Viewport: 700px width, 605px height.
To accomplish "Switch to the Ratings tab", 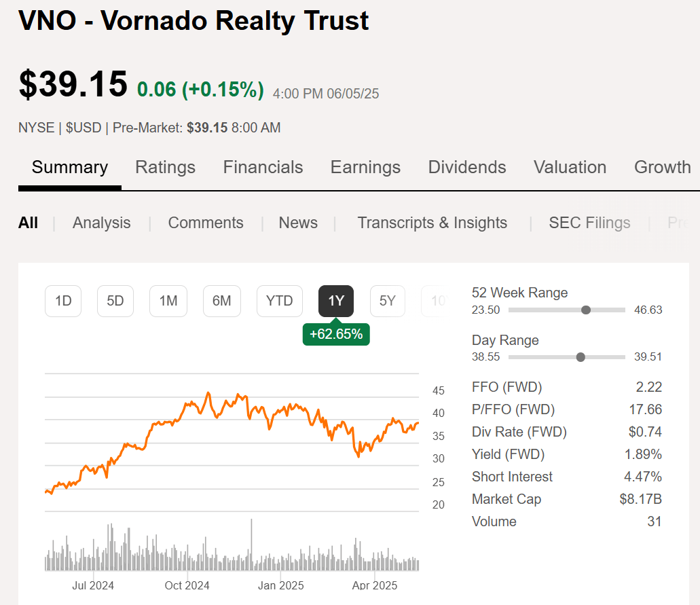I will (165, 167).
